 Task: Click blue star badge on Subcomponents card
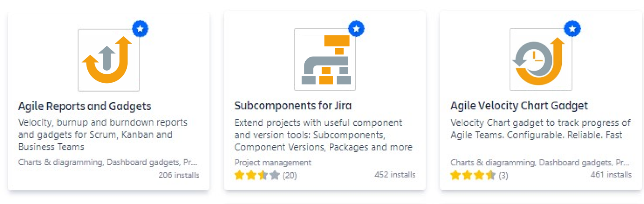(x=356, y=29)
